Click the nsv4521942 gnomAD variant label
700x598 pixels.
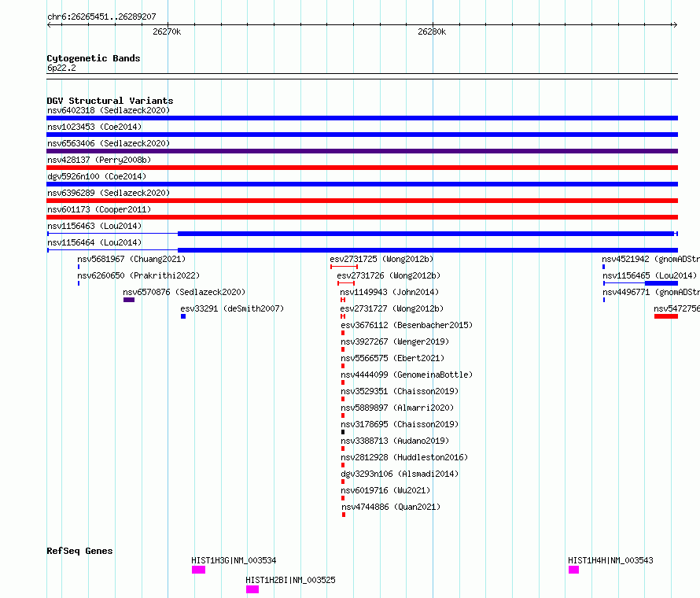click(x=651, y=259)
